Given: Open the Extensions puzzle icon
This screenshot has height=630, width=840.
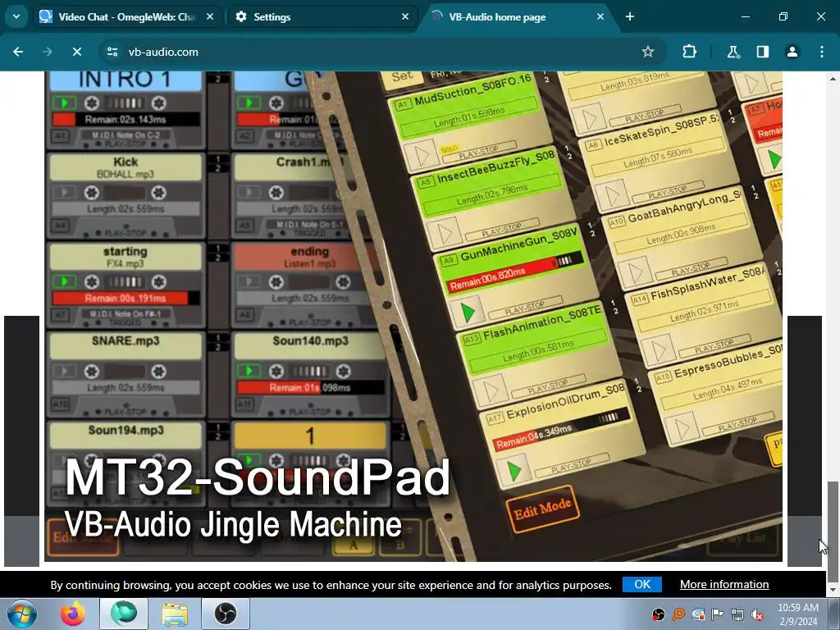Looking at the screenshot, I should point(689,52).
